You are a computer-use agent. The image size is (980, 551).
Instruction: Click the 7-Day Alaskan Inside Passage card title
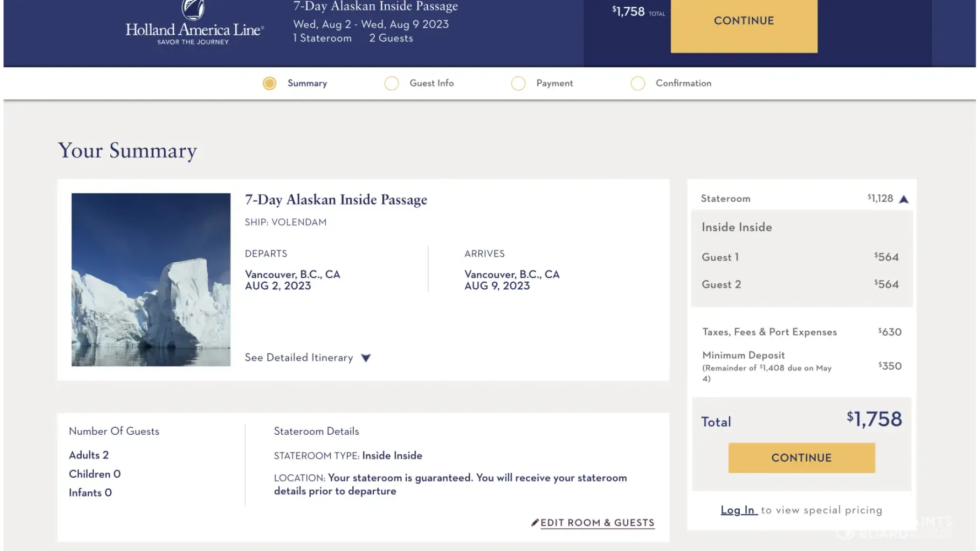point(336,199)
